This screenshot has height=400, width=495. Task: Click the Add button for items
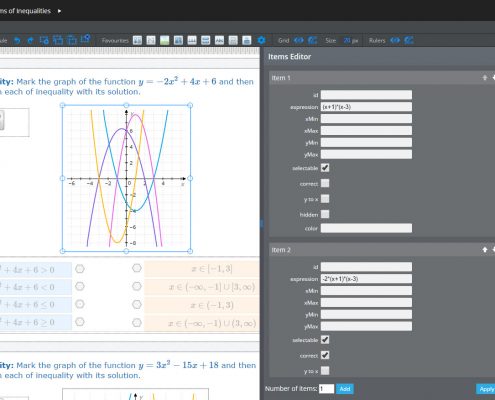pos(345,389)
